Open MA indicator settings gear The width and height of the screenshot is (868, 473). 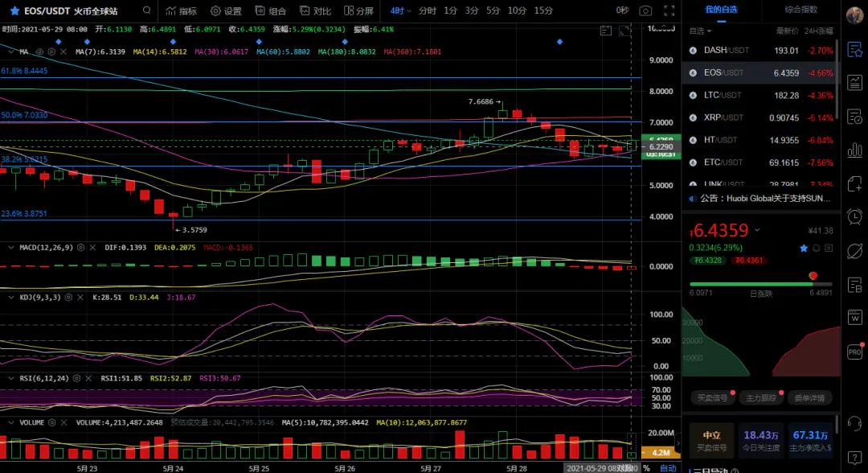(x=51, y=51)
